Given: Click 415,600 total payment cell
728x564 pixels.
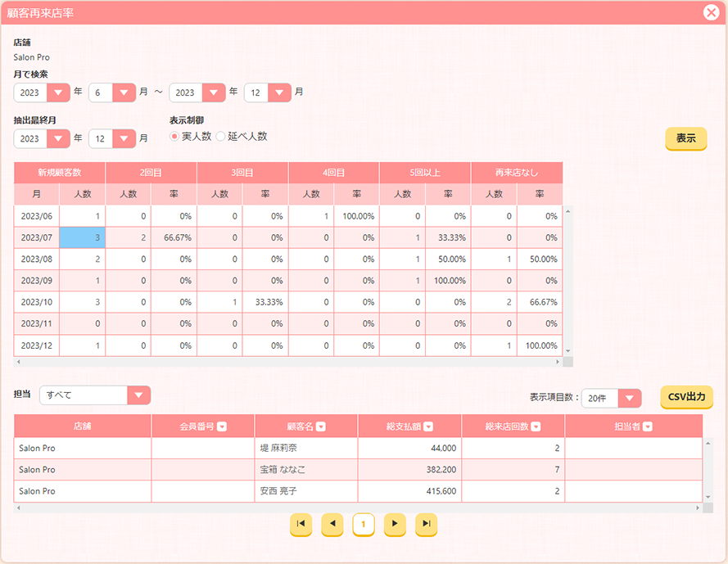Looking at the screenshot, I should click(x=409, y=491).
